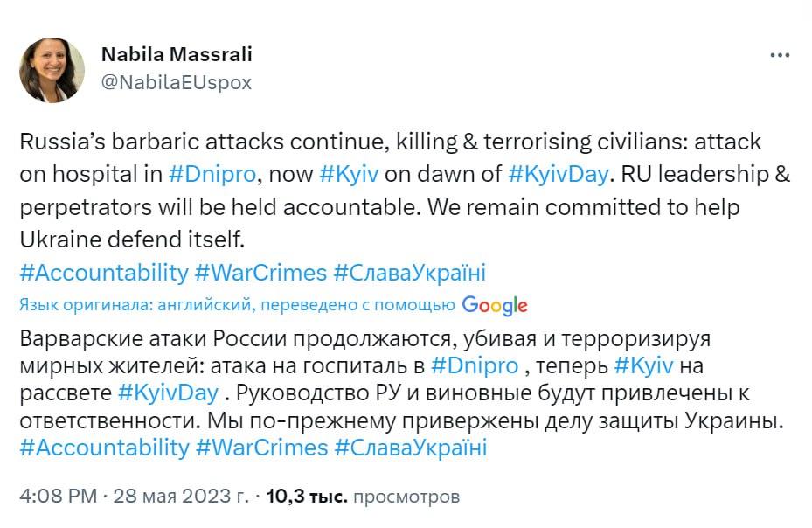This screenshot has width=812, height=528.
Task: Open #Dnipro hashtag in the Russian translation
Action: pyautogui.click(x=475, y=364)
